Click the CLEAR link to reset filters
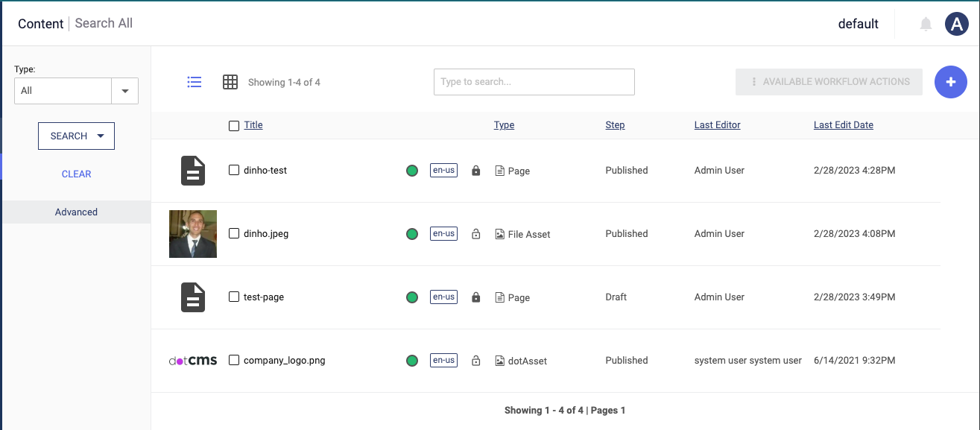The image size is (980, 430). pyautogui.click(x=76, y=174)
